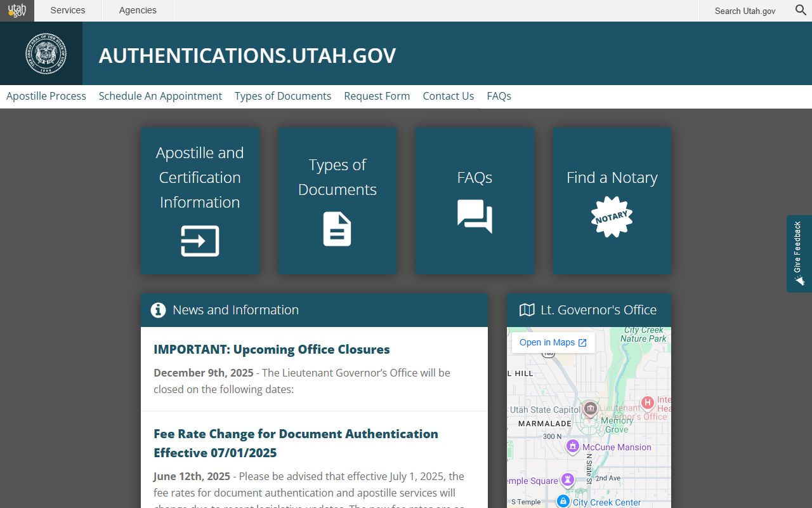The width and height of the screenshot is (812, 508).
Task: Open FAQs nav item
Action: 499,96
